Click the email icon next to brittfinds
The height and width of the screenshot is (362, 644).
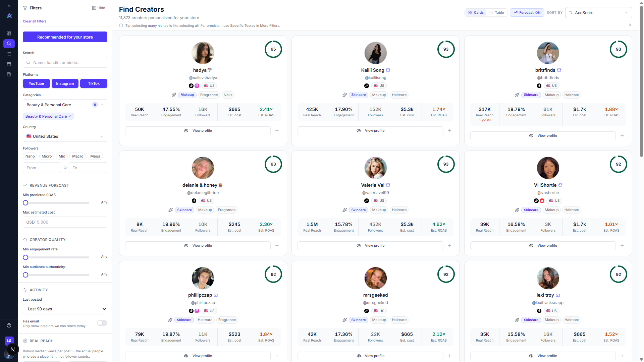[559, 70]
